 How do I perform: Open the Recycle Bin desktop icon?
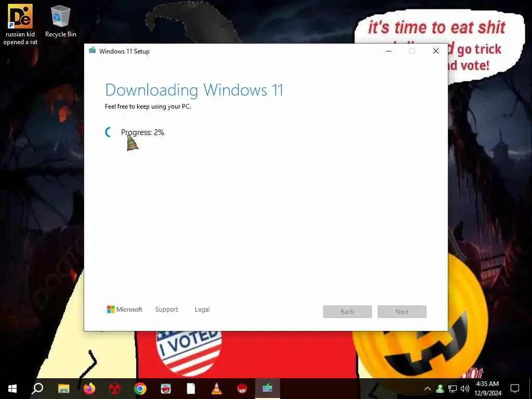click(x=60, y=21)
